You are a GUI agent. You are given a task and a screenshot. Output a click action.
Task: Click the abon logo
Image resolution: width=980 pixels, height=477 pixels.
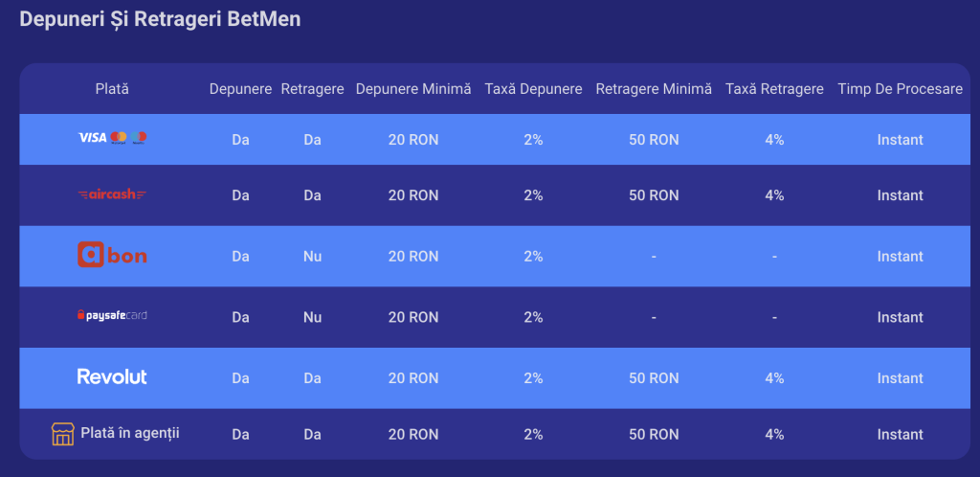(x=113, y=255)
